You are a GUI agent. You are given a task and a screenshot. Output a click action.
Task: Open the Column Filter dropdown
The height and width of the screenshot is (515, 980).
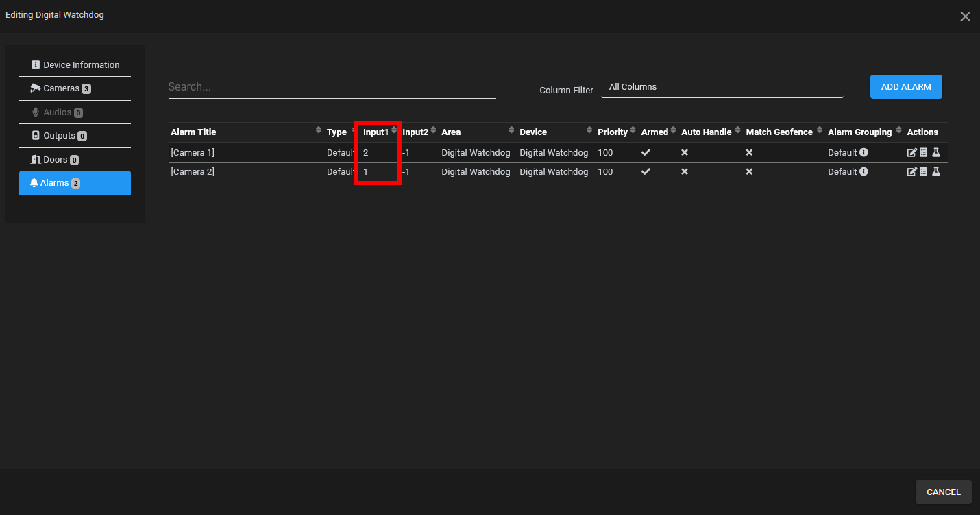click(x=722, y=87)
